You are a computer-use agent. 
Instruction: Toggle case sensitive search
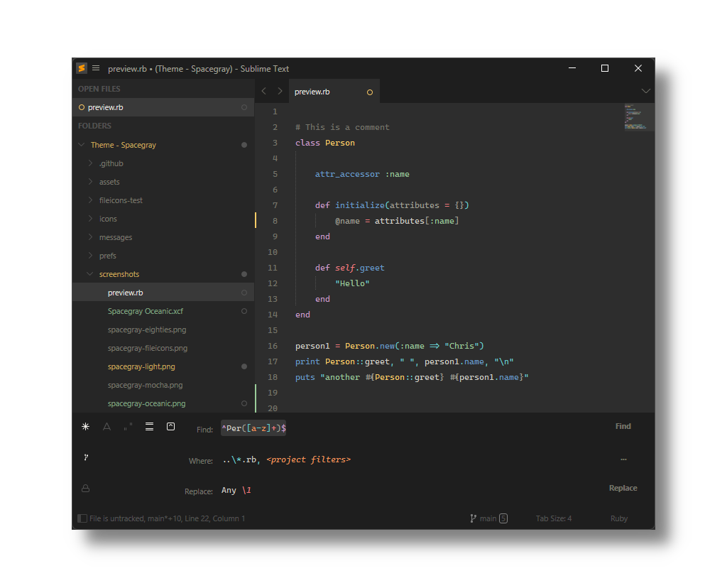(106, 427)
